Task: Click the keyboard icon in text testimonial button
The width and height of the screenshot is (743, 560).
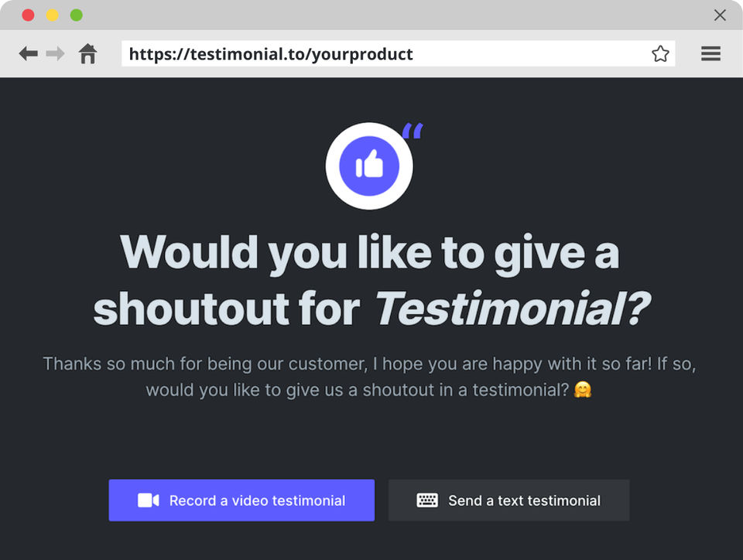Action: (x=427, y=500)
